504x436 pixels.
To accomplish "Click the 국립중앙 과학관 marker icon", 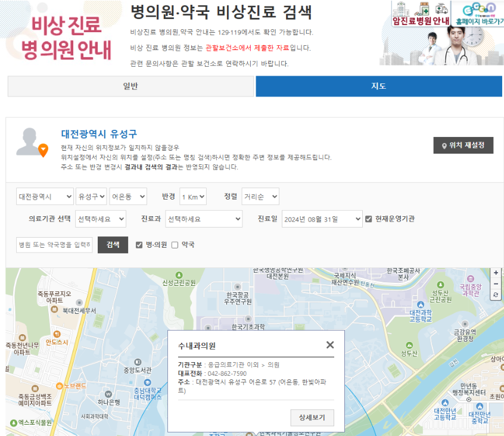I will coord(471,278).
